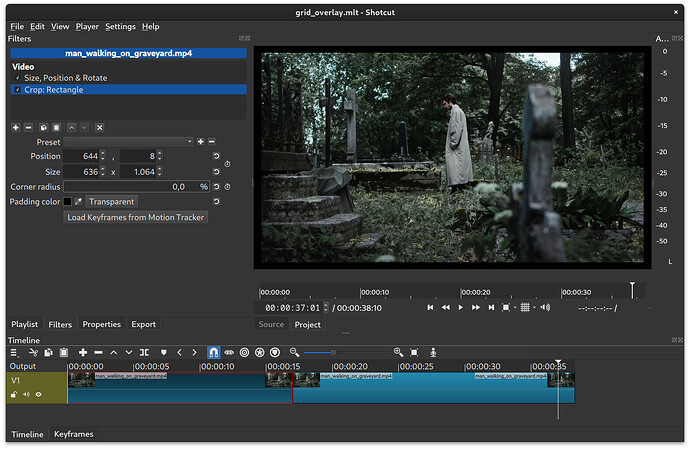Ripple delete with the timeline minus icon
Image resolution: width=690 pixels, height=449 pixels.
[98, 353]
